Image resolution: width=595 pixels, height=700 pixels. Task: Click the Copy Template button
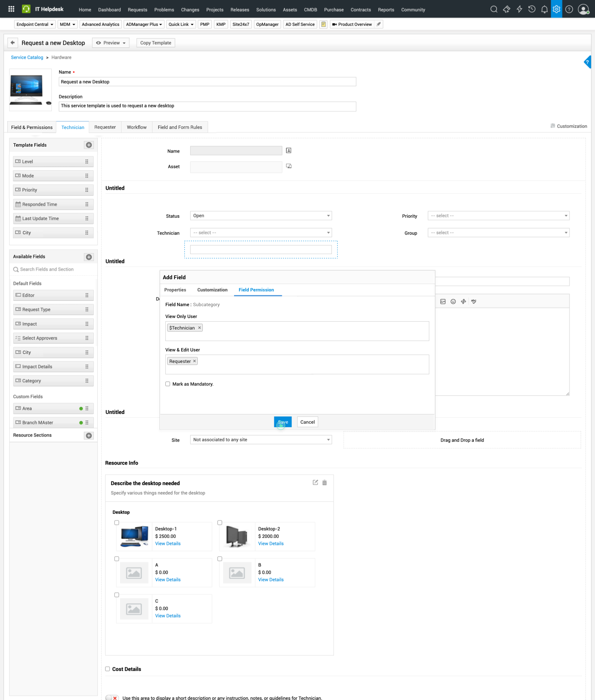click(155, 43)
